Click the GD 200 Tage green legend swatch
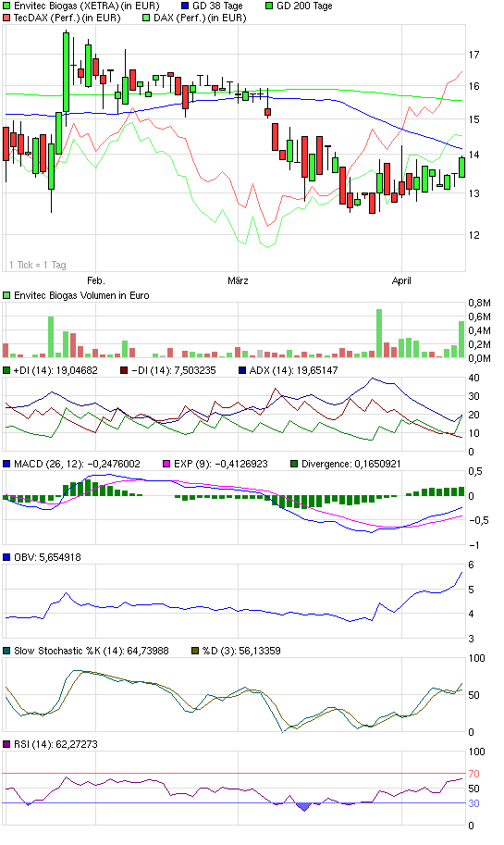 coord(269,6)
